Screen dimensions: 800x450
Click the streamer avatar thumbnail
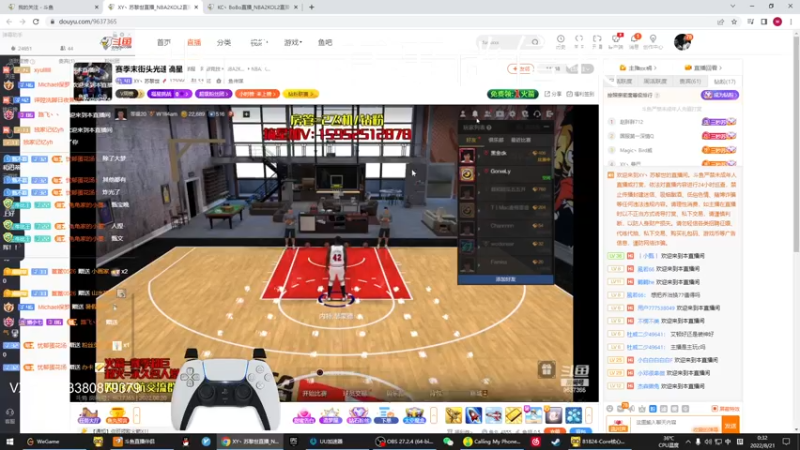[x=92, y=81]
